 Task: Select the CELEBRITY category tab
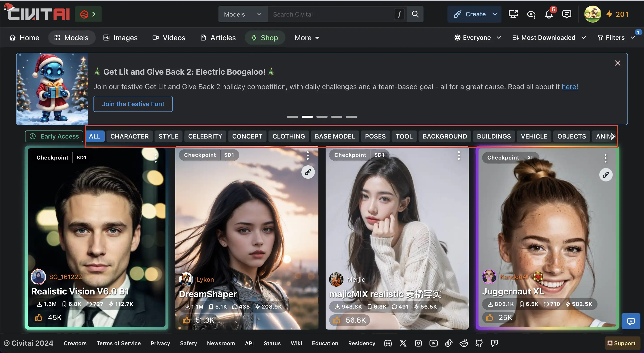coord(205,136)
